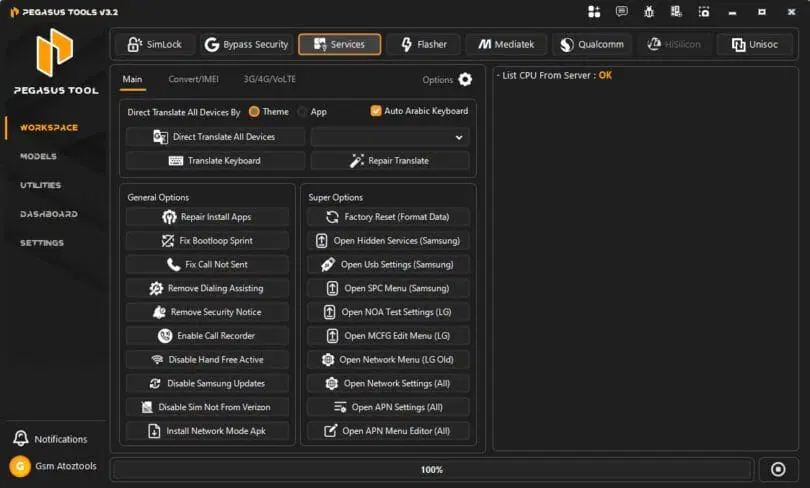Click Open SPC Menu (Samsung)
The height and width of the screenshot is (488, 810).
(x=388, y=288)
